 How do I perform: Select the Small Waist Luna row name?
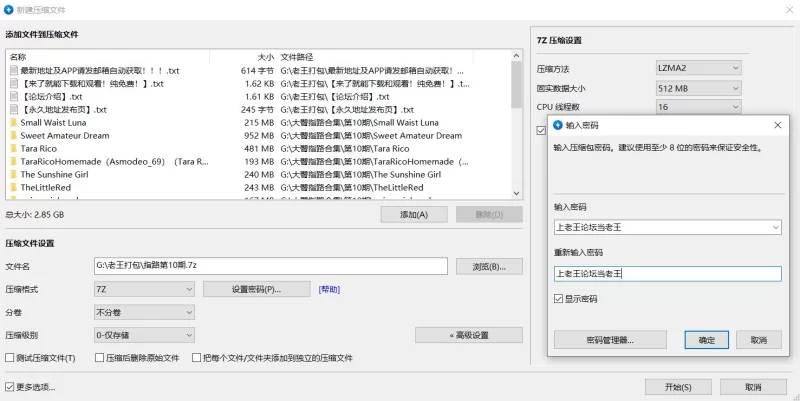53,122
